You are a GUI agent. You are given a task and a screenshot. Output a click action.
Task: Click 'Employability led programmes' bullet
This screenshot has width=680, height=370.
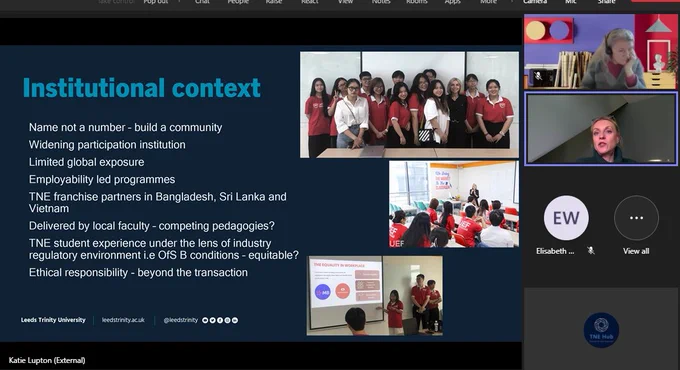pos(102,179)
